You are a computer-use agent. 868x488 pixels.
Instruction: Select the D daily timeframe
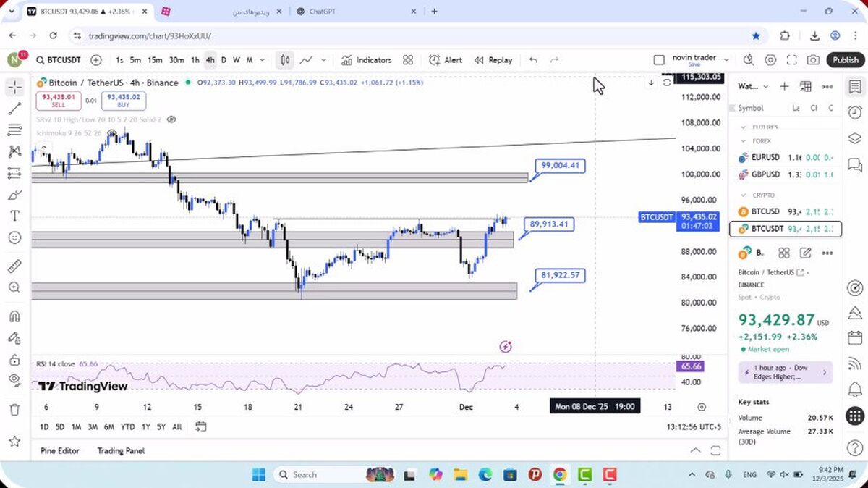(224, 60)
